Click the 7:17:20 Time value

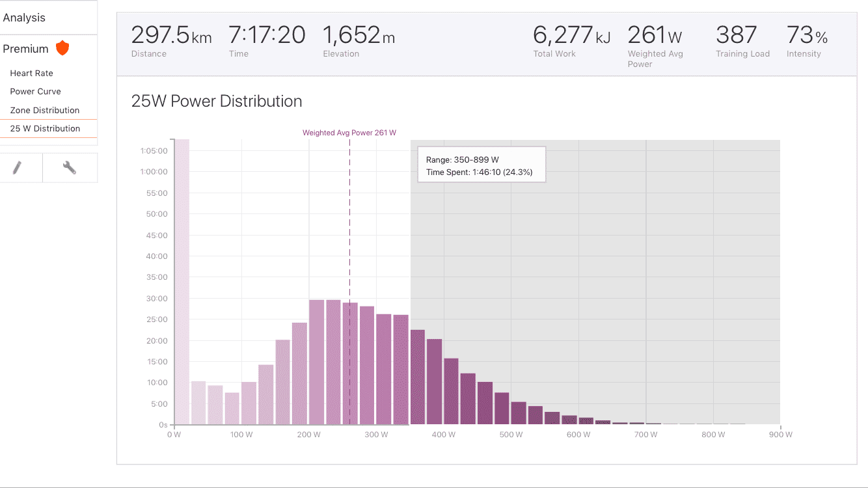(267, 41)
